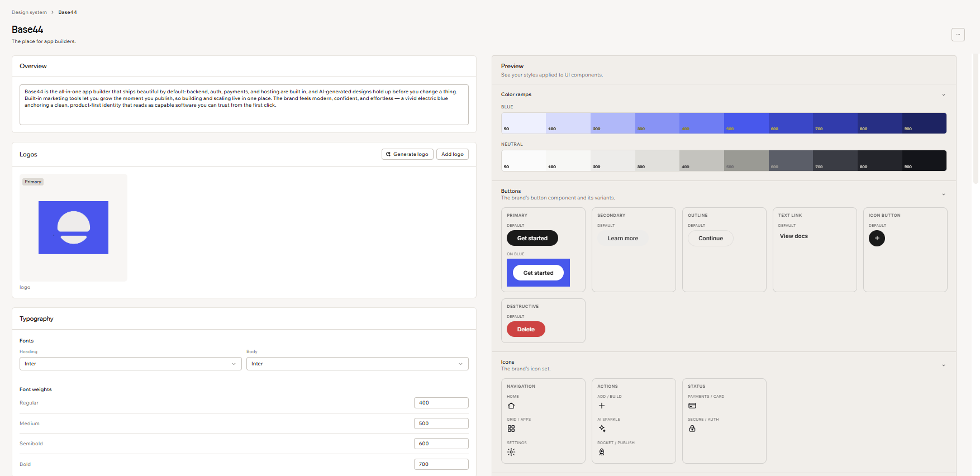Click the Secure / Auth lock icon

(x=692, y=429)
